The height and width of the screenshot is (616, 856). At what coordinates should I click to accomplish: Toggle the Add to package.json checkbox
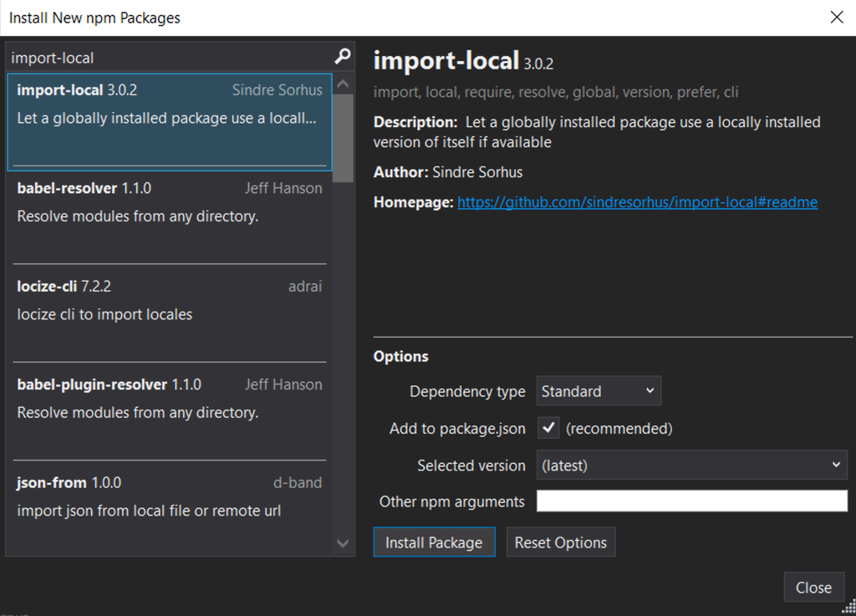tap(548, 428)
